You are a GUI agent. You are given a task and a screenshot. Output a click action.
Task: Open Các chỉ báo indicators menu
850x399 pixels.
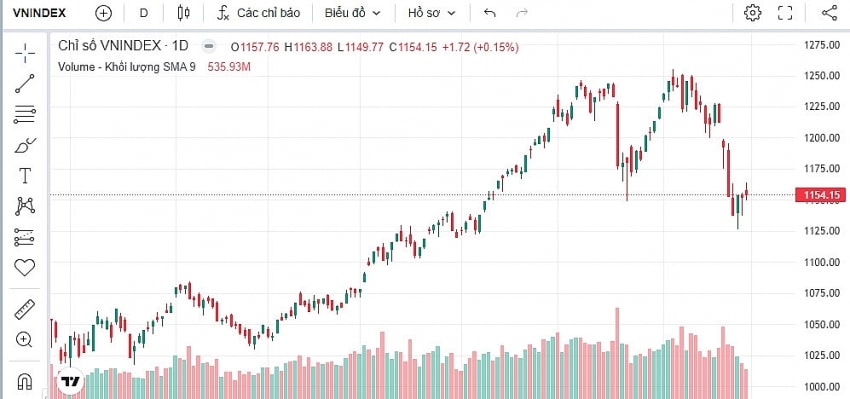tap(258, 13)
